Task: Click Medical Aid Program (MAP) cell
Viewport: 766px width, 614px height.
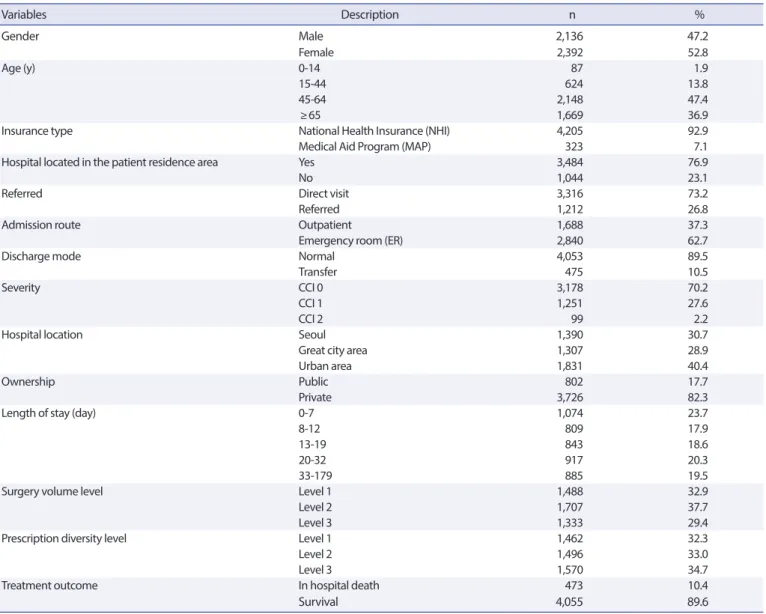Action: click(364, 147)
